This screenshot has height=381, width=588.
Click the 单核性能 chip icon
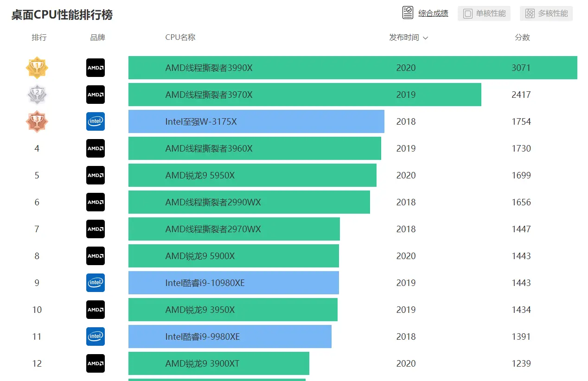468,13
